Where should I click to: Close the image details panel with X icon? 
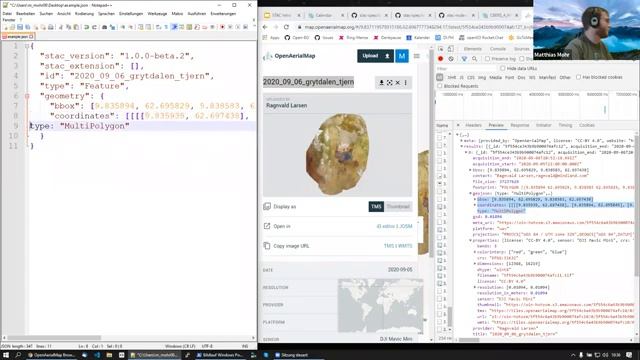(398, 82)
